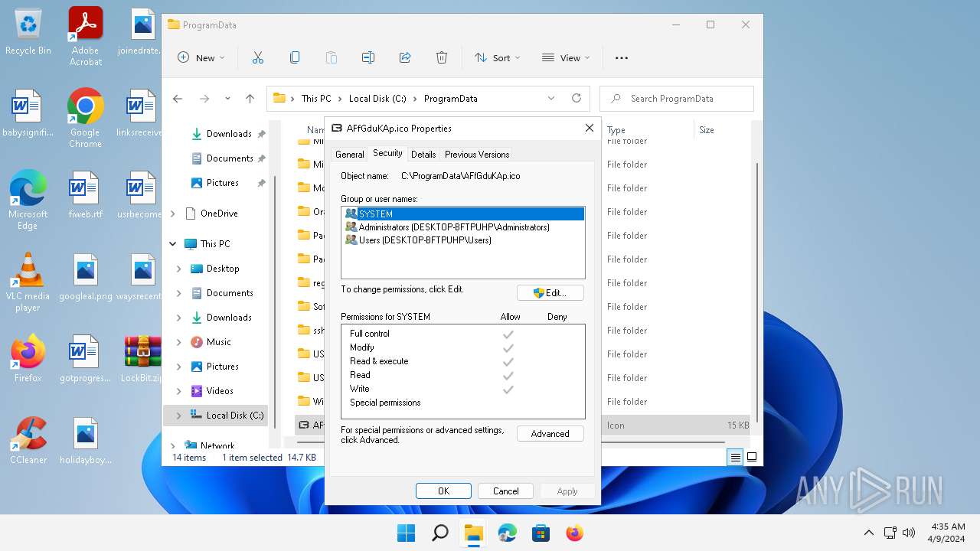
Task: Expand the OneDrive tree node
Action: (173, 214)
